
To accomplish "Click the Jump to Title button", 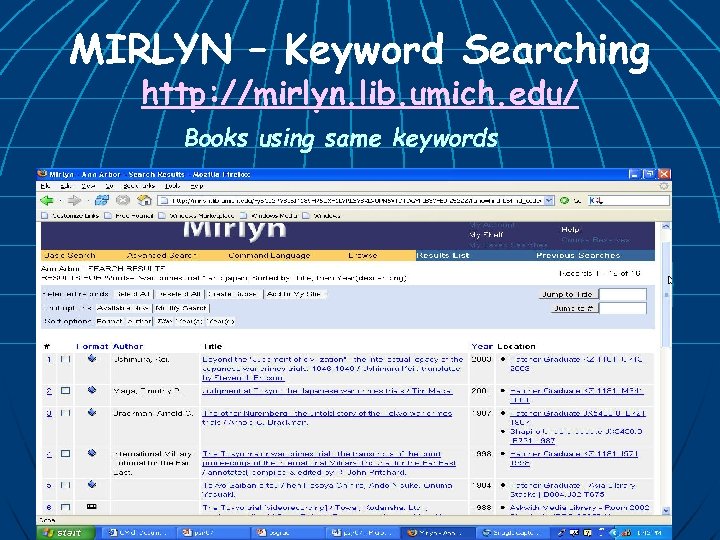I will pos(568,294).
